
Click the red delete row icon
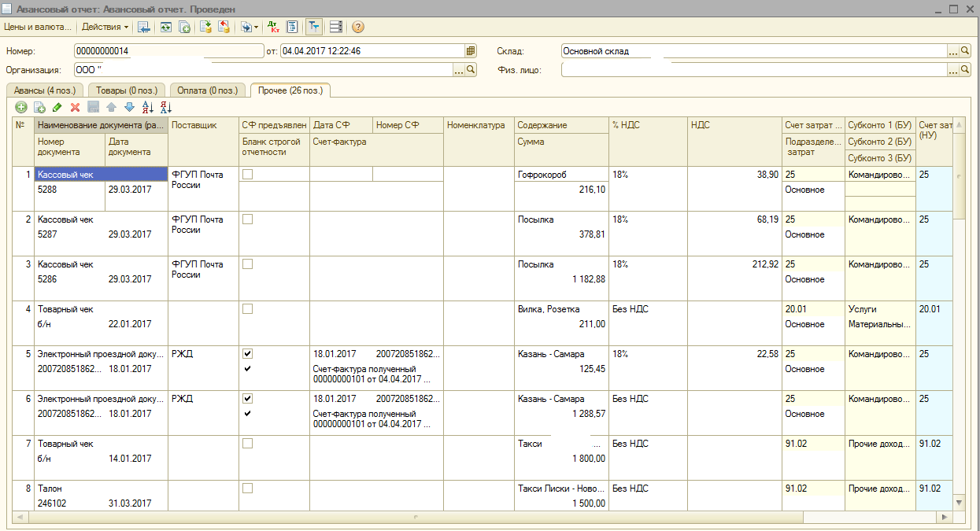(76, 107)
